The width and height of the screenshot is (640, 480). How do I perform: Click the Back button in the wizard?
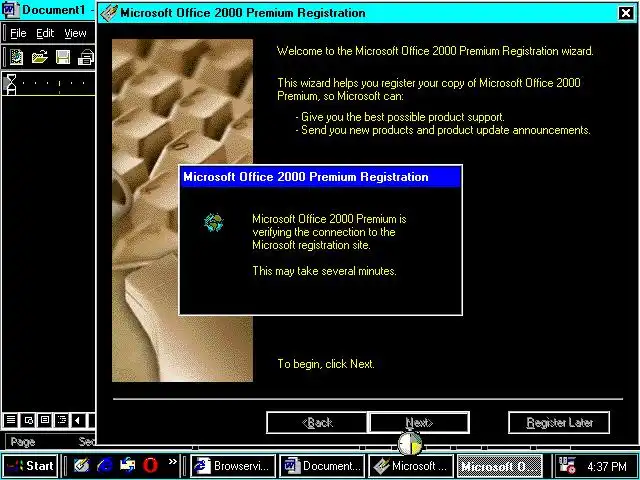click(317, 422)
